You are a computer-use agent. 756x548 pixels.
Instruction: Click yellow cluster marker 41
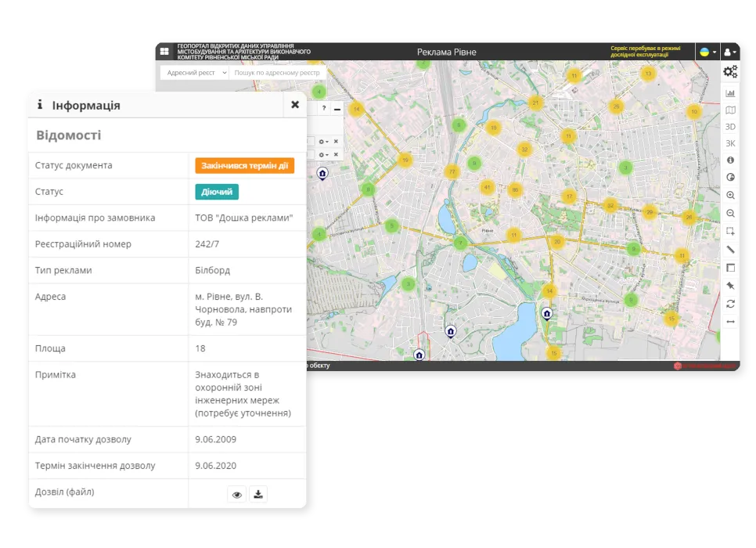(487, 187)
